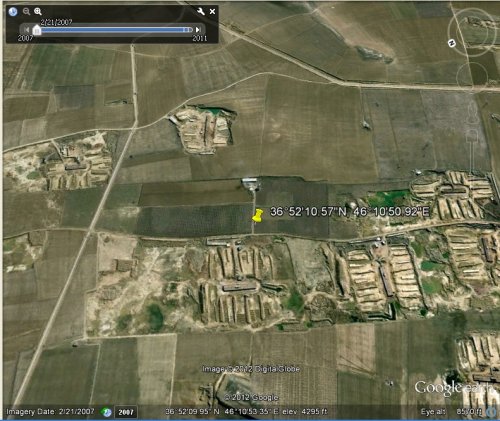Click the N north indicator on compass
500x421 pixels.
pyautogui.click(x=451, y=43)
